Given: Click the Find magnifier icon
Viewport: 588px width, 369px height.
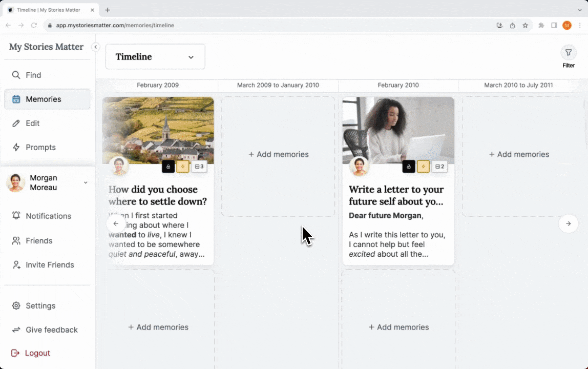Looking at the screenshot, I should 16,75.
